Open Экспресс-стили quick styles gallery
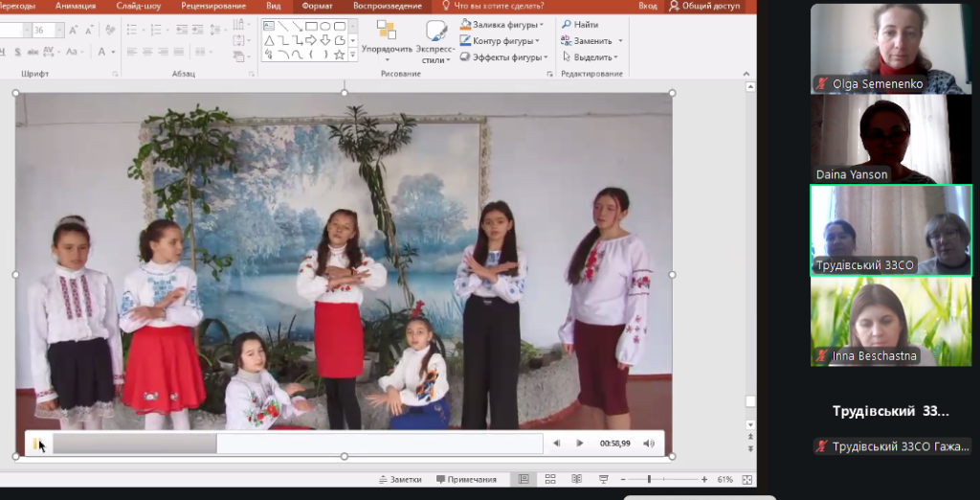The width and height of the screenshot is (980, 500). click(435, 40)
